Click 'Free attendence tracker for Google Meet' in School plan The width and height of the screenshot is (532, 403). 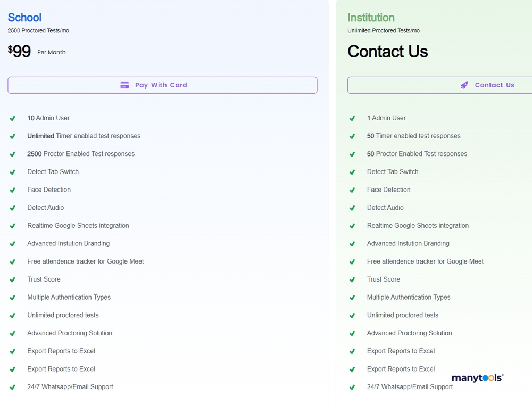(x=86, y=261)
